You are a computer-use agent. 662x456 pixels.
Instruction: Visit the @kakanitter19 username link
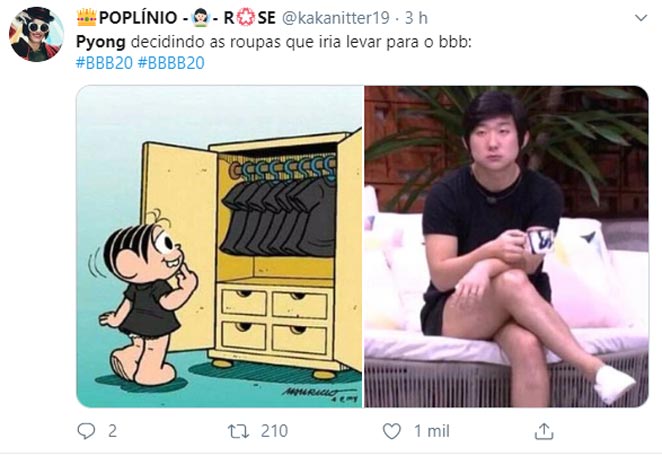335,18
